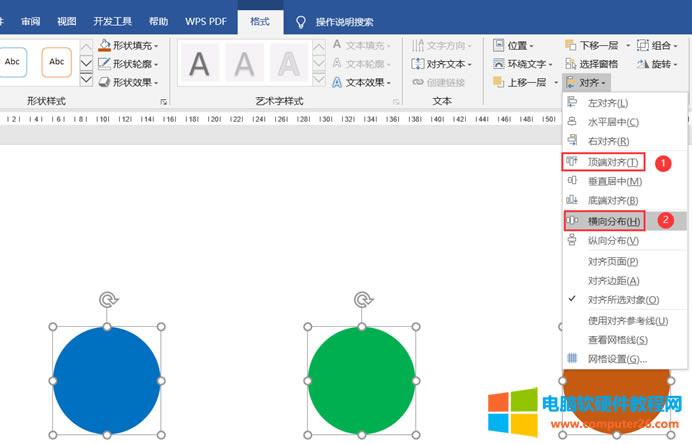The height and width of the screenshot is (444, 692).
Task: Choose Distribute Vertically (纵向分布)
Action: click(625, 240)
